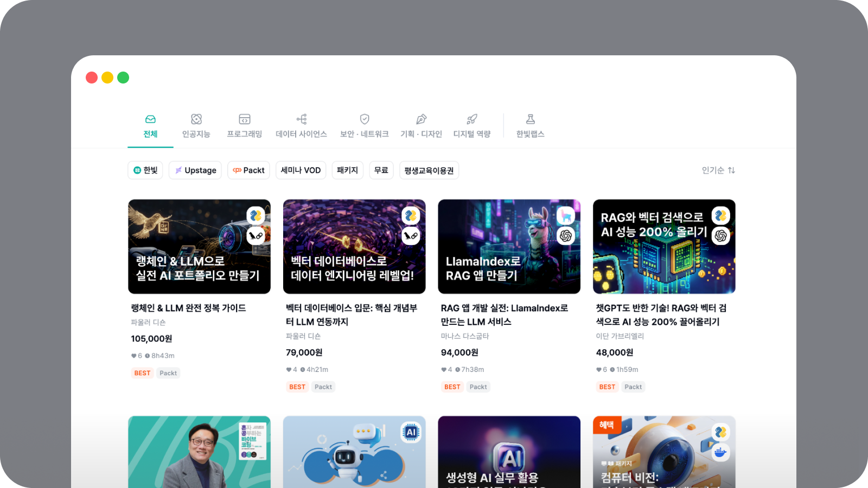Click the AI chip badge on robot thumbnail
The height and width of the screenshot is (488, 868).
[411, 432]
